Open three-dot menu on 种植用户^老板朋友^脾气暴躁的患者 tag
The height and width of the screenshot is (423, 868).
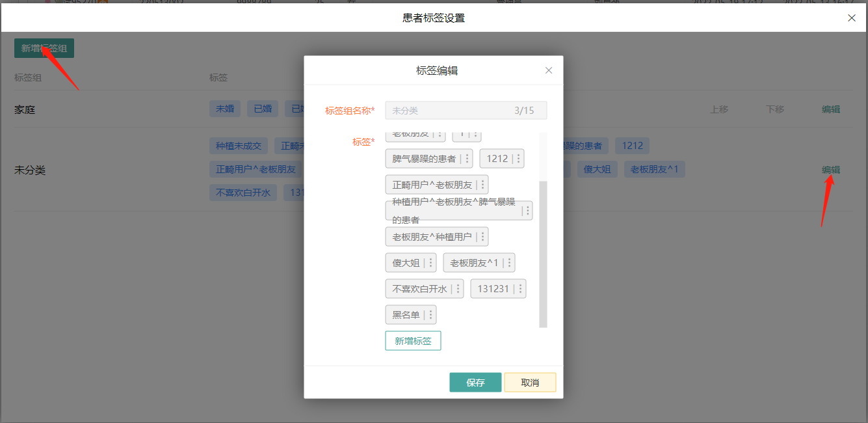[x=527, y=211]
